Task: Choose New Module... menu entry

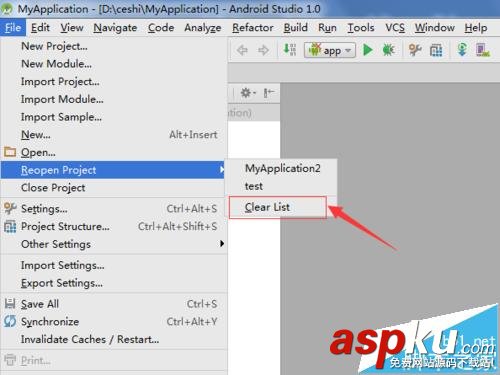Action: pos(114,64)
